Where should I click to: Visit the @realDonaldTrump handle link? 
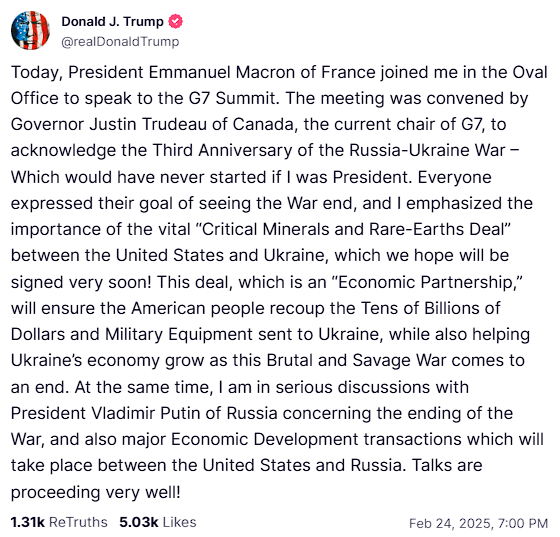click(x=120, y=42)
